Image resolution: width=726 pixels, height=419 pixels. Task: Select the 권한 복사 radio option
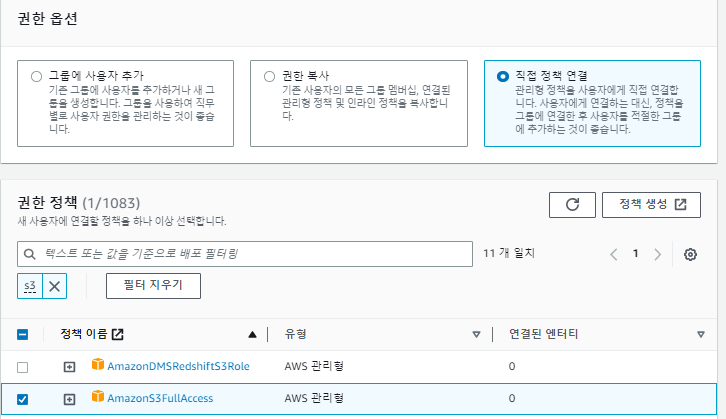pos(269,76)
